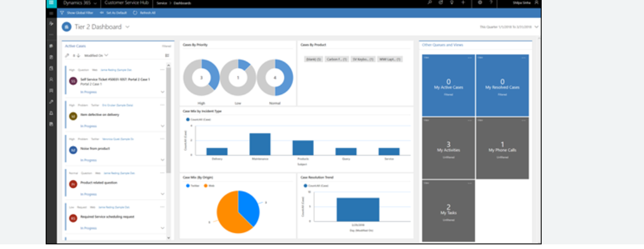The image size is (644, 249).
Task: Expand the Item defective on delivery card
Action: point(162,126)
